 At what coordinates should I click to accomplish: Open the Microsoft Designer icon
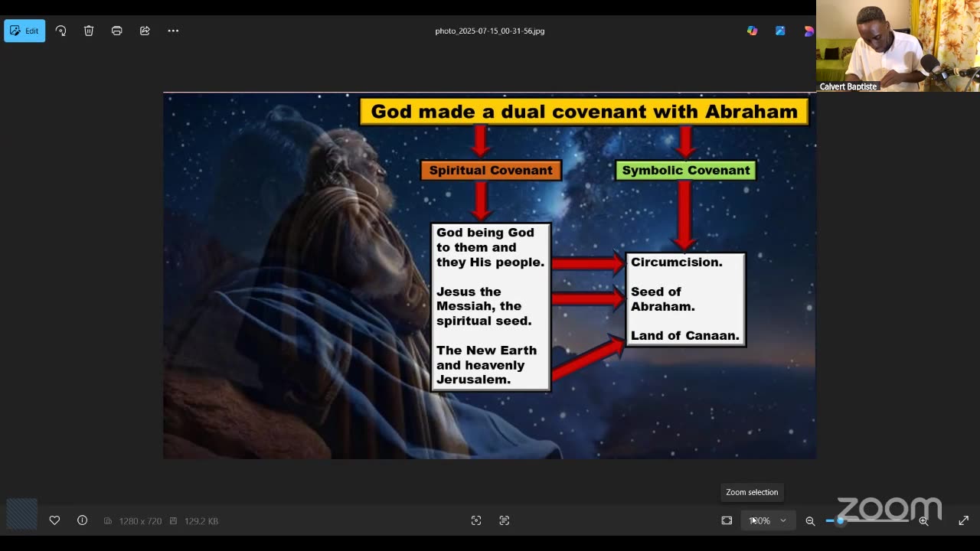pyautogui.click(x=808, y=31)
